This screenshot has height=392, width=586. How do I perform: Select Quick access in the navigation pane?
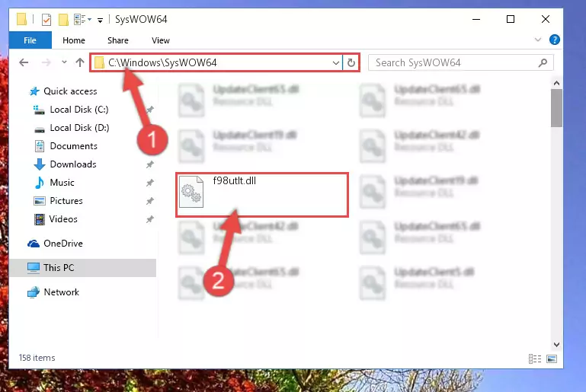point(70,91)
